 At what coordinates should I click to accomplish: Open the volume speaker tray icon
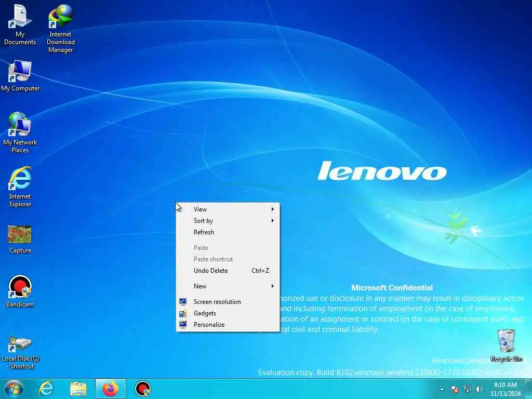(x=480, y=389)
